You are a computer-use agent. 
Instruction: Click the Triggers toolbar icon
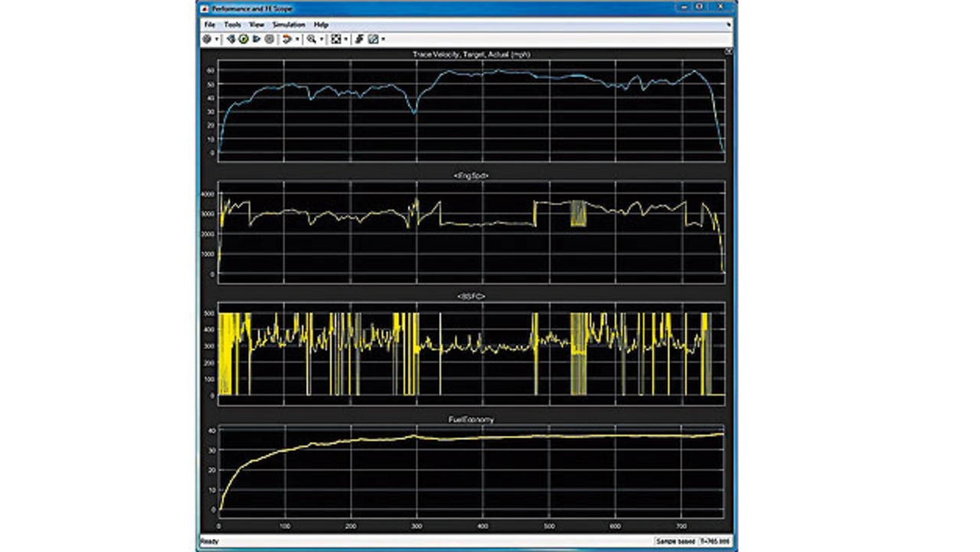[x=358, y=39]
